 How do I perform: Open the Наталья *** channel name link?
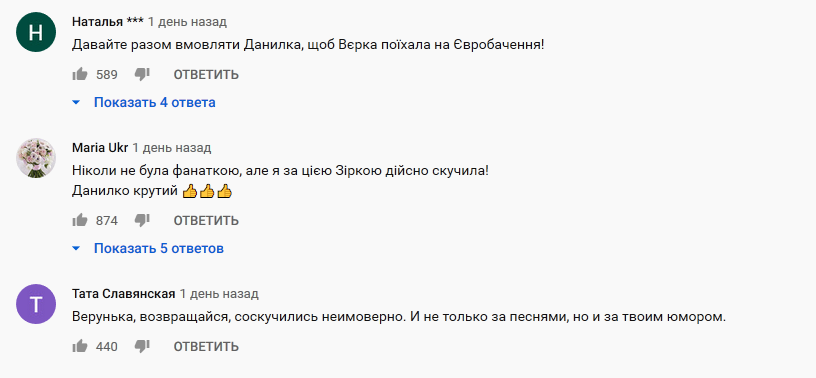point(108,22)
